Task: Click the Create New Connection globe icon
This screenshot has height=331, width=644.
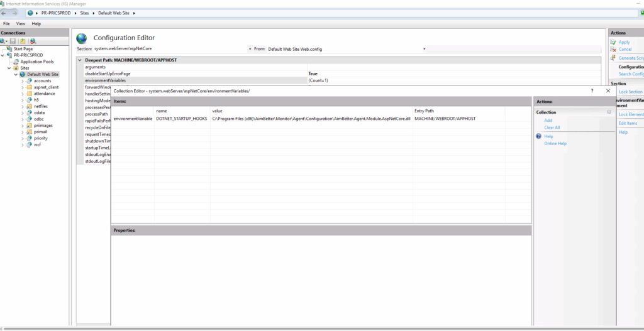Action: pyautogui.click(x=3, y=41)
